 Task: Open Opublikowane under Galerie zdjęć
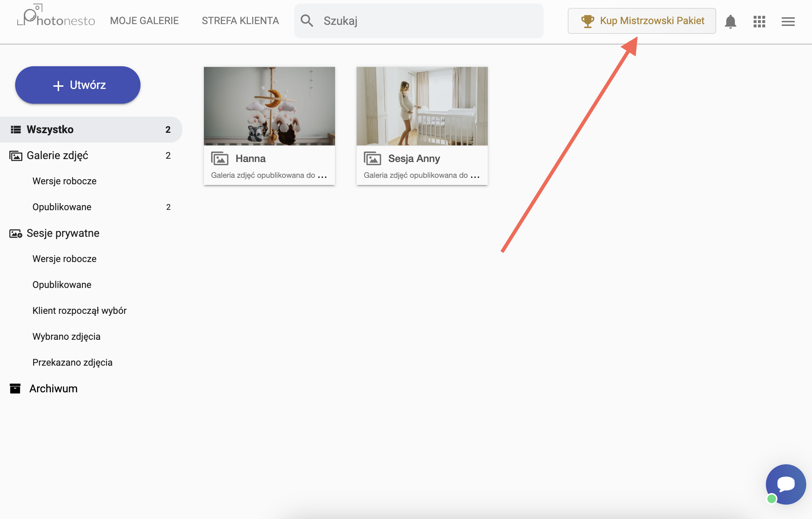pos(62,207)
